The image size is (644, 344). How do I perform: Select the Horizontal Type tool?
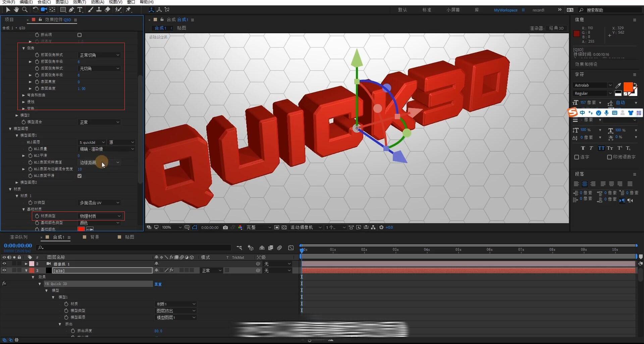tap(80, 10)
